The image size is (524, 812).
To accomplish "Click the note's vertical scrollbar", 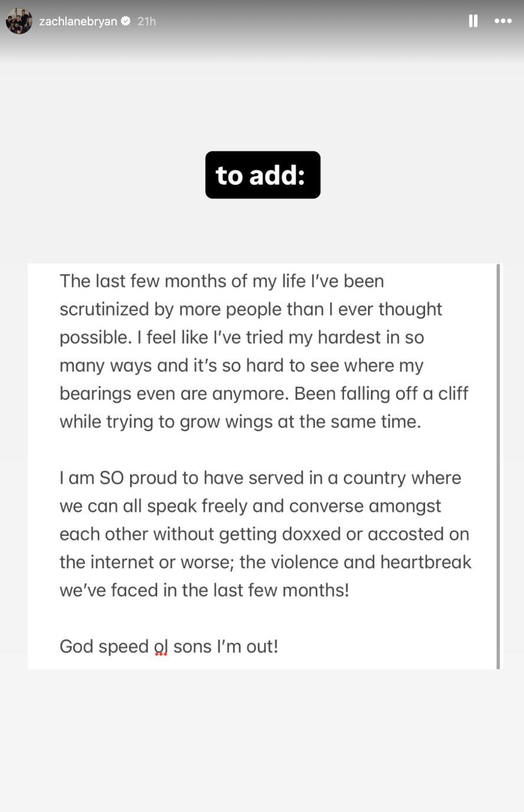I will click(x=498, y=465).
